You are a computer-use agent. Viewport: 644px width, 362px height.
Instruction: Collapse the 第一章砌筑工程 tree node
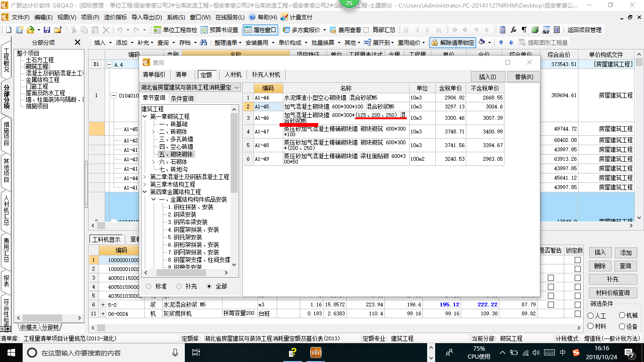145,116
